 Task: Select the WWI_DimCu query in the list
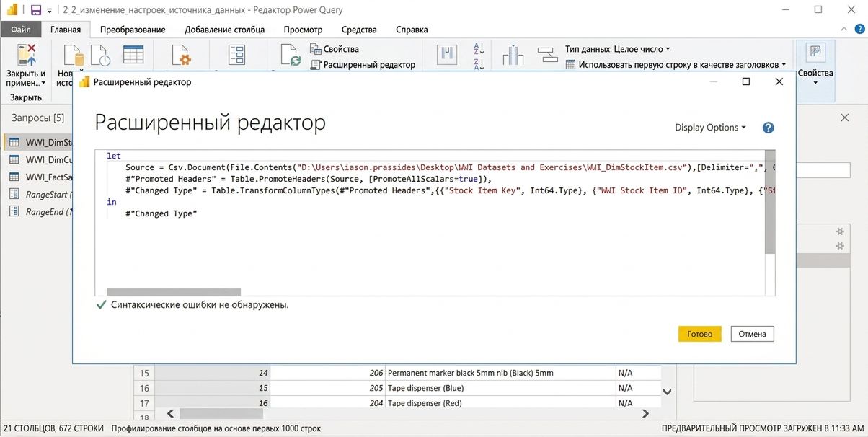pos(39,159)
